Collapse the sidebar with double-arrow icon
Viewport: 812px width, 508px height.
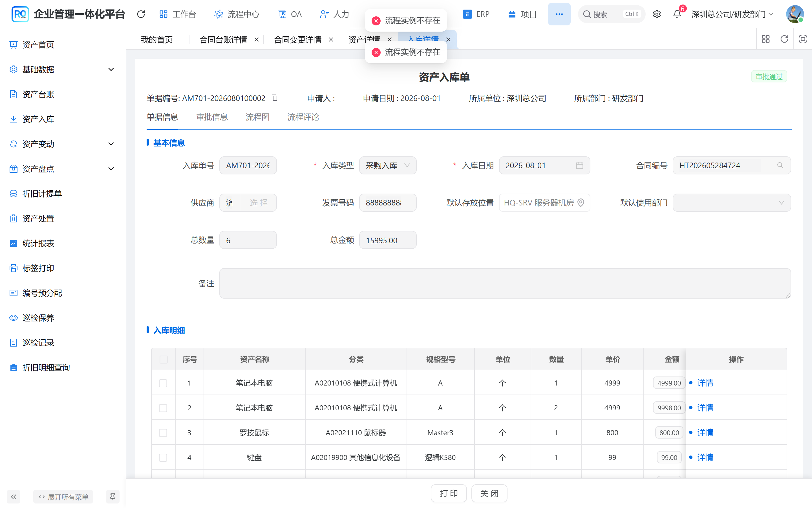tap(14, 497)
